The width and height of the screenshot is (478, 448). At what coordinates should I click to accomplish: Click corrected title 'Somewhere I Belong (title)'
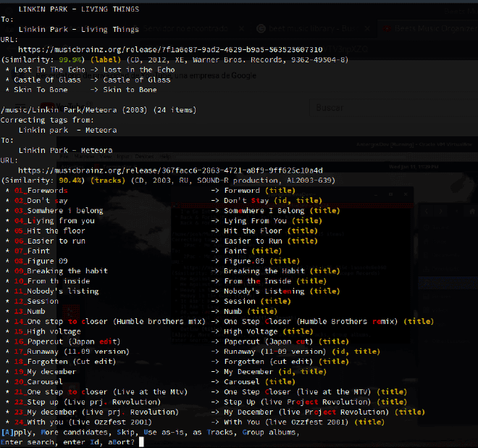[x=282, y=210]
